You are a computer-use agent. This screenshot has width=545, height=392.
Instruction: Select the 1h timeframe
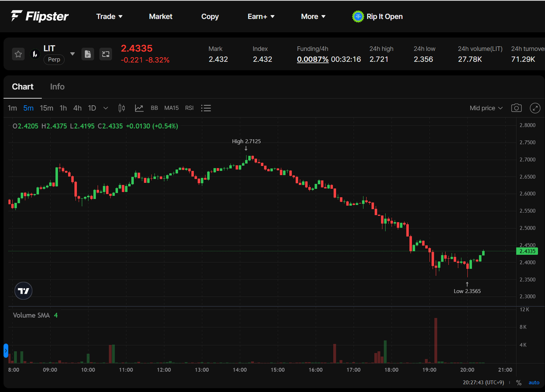[63, 108]
